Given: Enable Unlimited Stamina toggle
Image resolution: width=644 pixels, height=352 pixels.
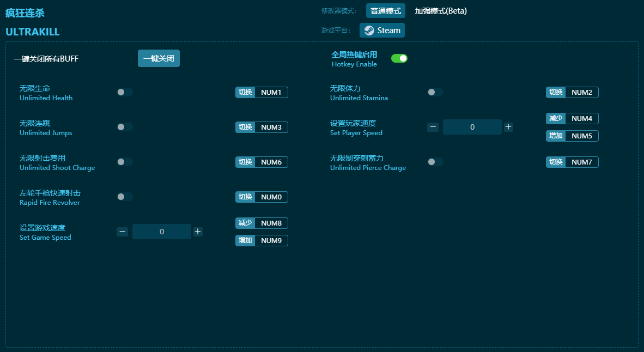Looking at the screenshot, I should [x=435, y=92].
